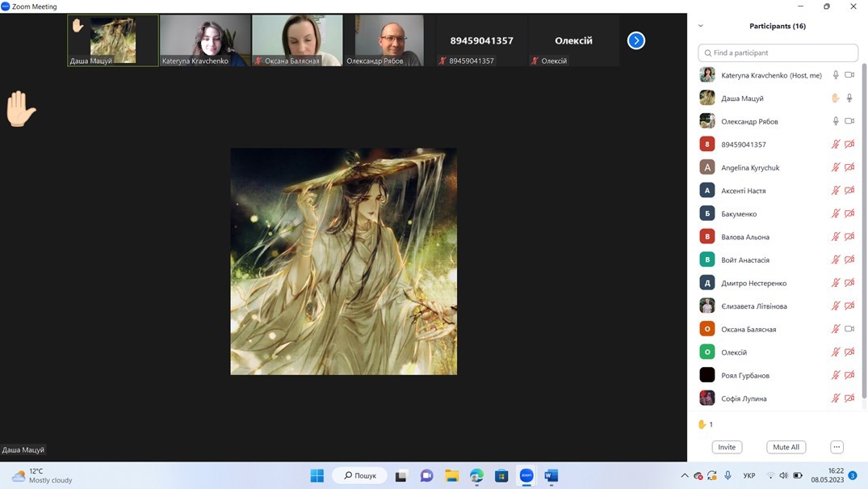The image size is (868, 489).
Task: Mute microphone of Даша Мацуй in list
Action: 849,98
